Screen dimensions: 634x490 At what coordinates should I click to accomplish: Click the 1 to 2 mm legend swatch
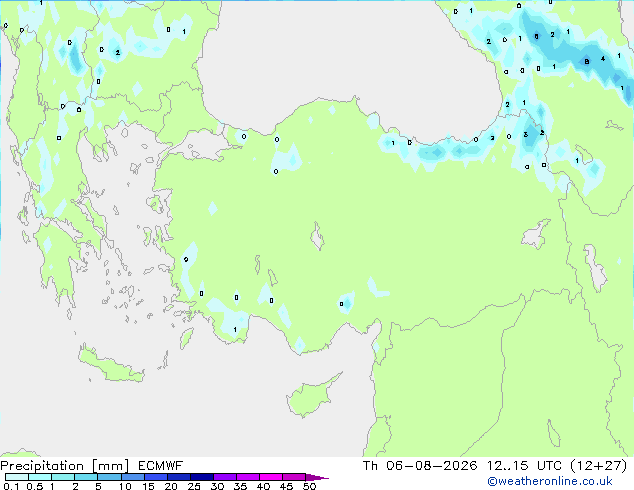point(63,477)
